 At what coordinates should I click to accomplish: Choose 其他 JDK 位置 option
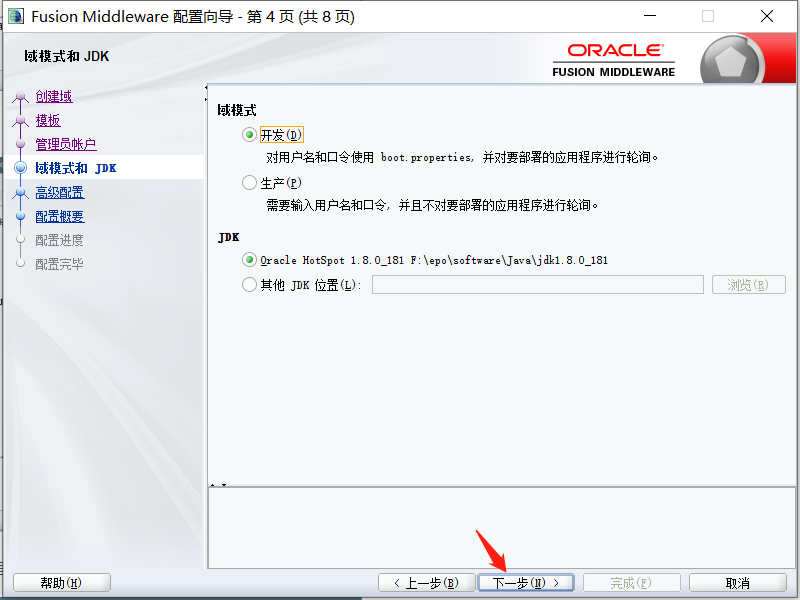pos(250,284)
